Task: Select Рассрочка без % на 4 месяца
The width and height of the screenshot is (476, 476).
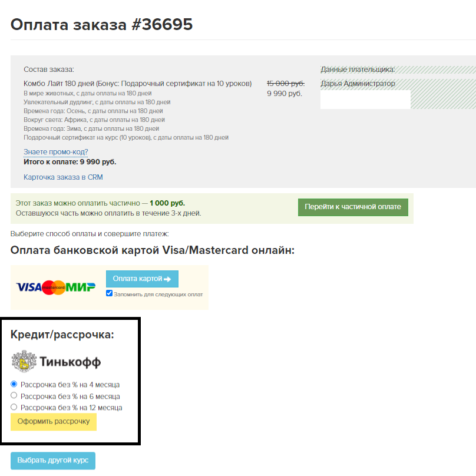Action: [14, 384]
